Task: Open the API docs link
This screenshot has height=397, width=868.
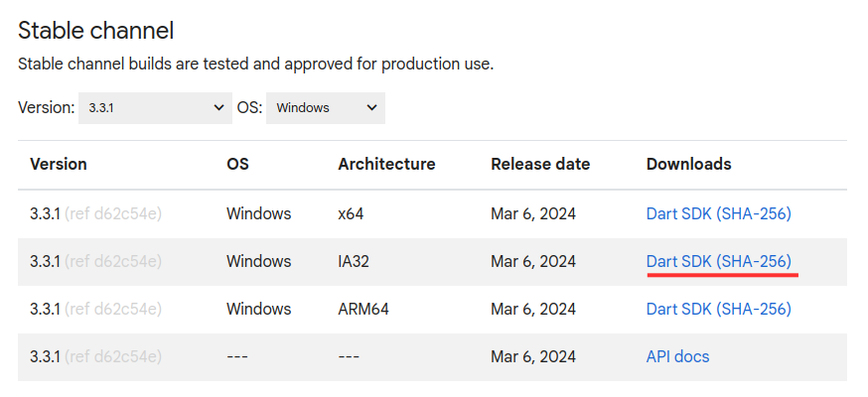Action: coord(677,356)
